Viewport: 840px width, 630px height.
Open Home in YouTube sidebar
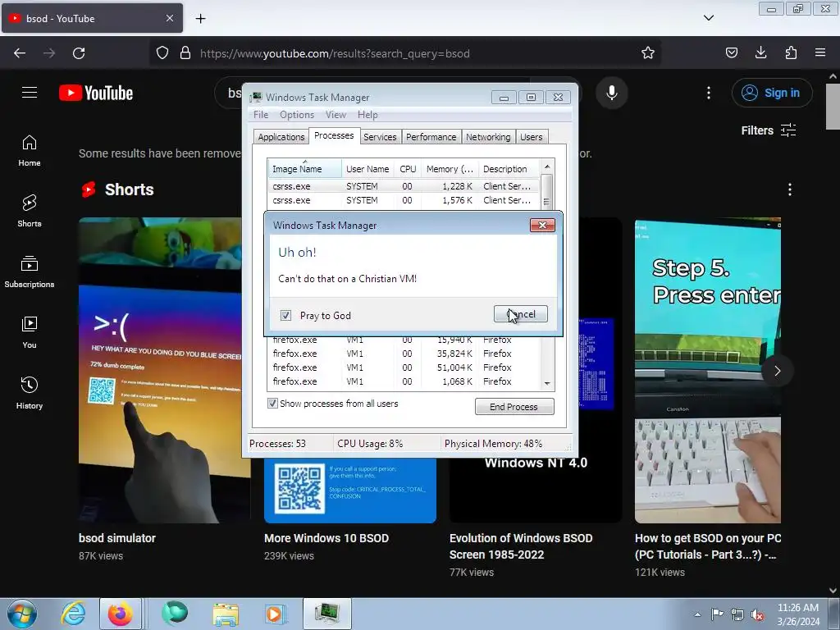coord(30,151)
